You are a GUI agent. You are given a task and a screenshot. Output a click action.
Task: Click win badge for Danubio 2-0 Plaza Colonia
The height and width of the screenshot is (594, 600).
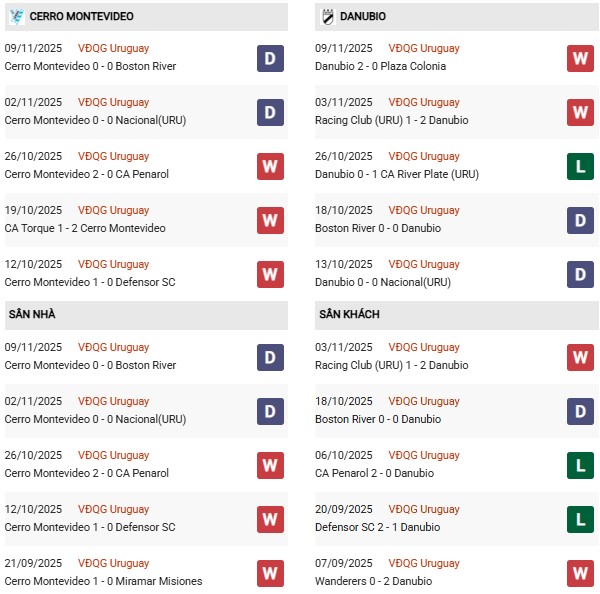pos(581,58)
